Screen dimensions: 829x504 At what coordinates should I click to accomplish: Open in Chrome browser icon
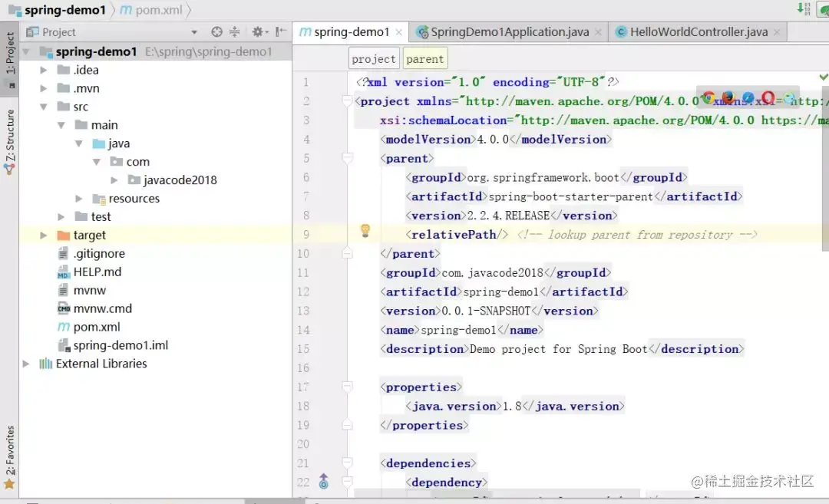tap(708, 97)
